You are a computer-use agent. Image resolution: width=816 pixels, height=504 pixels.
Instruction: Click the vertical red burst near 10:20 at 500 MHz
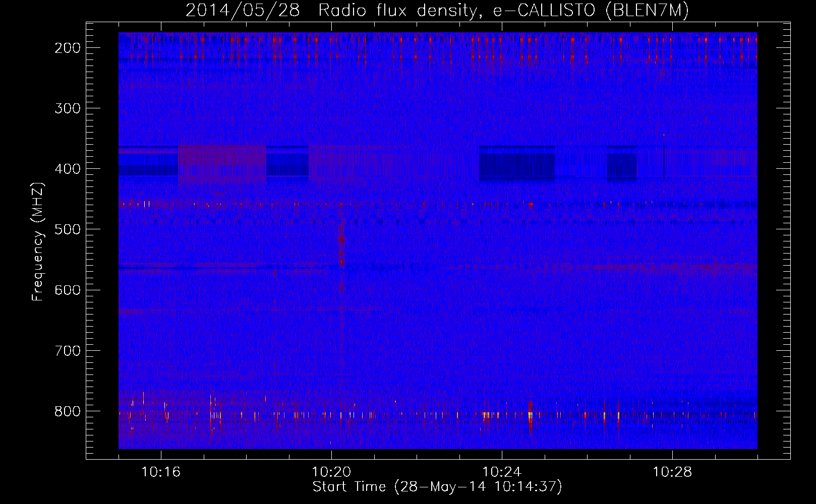[x=341, y=244]
